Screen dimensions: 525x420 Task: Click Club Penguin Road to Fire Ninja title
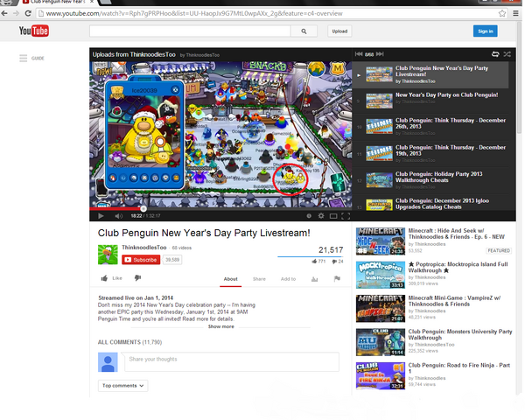[x=459, y=368]
